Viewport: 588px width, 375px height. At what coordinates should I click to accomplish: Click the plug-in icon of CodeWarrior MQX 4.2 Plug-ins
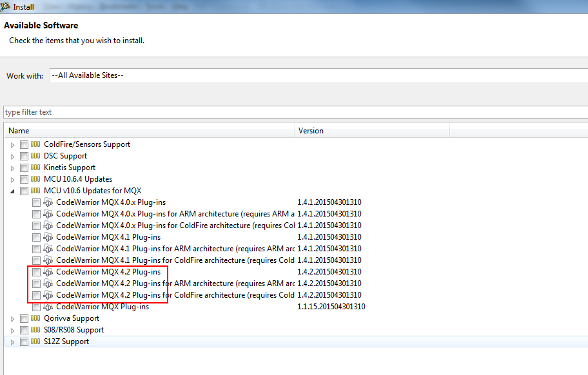click(48, 272)
